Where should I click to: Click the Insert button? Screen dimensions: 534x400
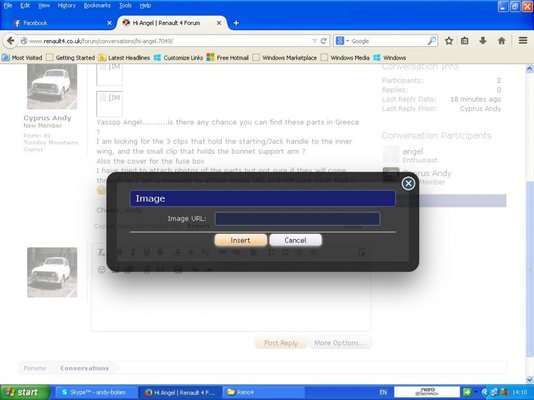[240, 240]
